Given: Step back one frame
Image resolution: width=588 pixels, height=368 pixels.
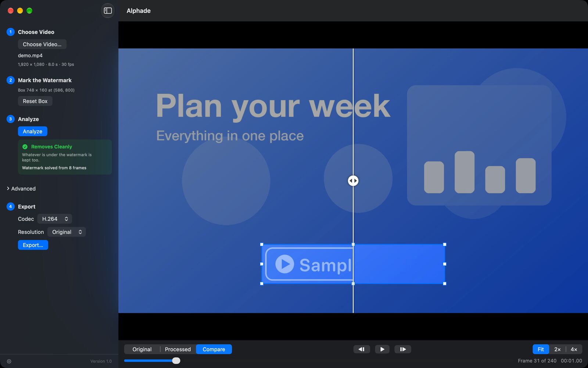Looking at the screenshot, I should [362, 349].
